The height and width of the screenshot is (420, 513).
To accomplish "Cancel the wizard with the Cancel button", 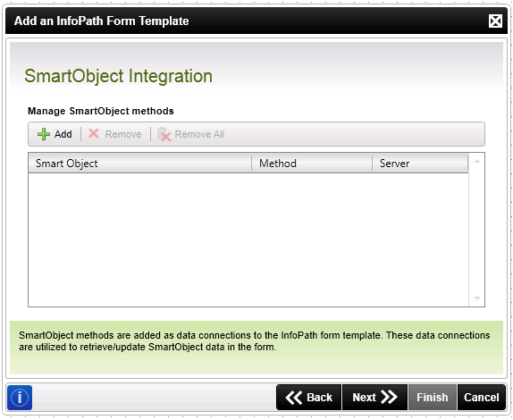I will click(482, 397).
